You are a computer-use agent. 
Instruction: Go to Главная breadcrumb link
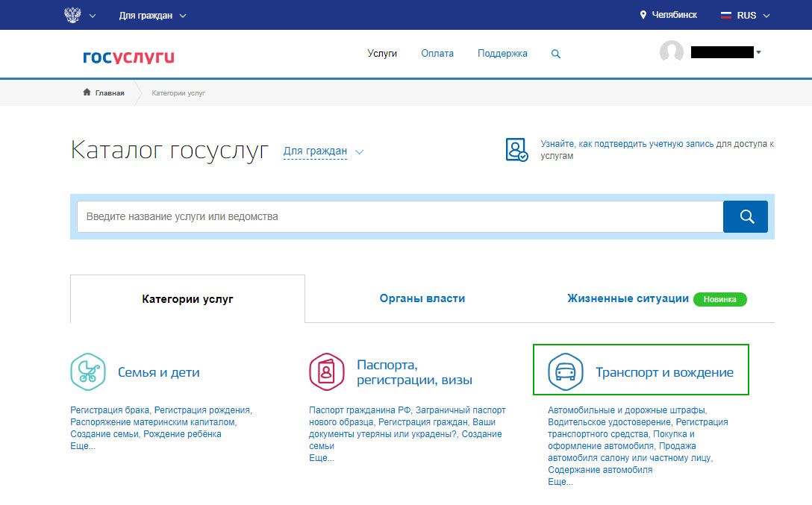tap(109, 93)
